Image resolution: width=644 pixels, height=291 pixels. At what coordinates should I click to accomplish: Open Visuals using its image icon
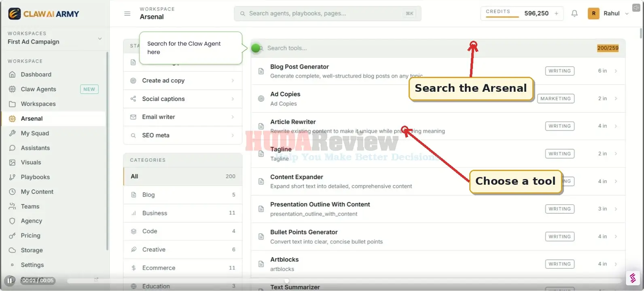pyautogui.click(x=12, y=162)
